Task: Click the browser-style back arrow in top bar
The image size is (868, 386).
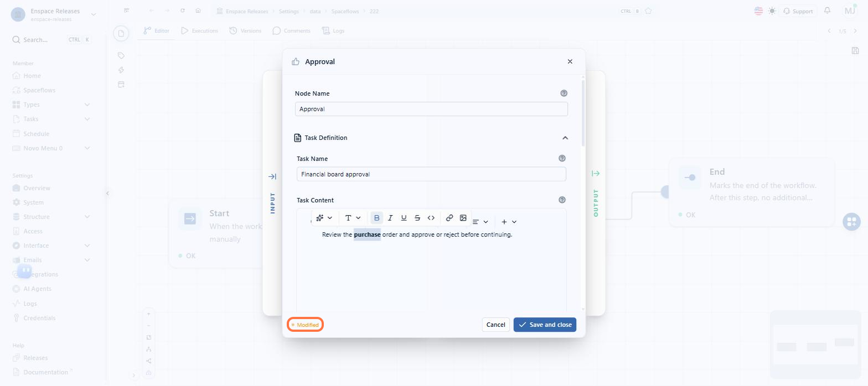Action: pyautogui.click(x=152, y=11)
